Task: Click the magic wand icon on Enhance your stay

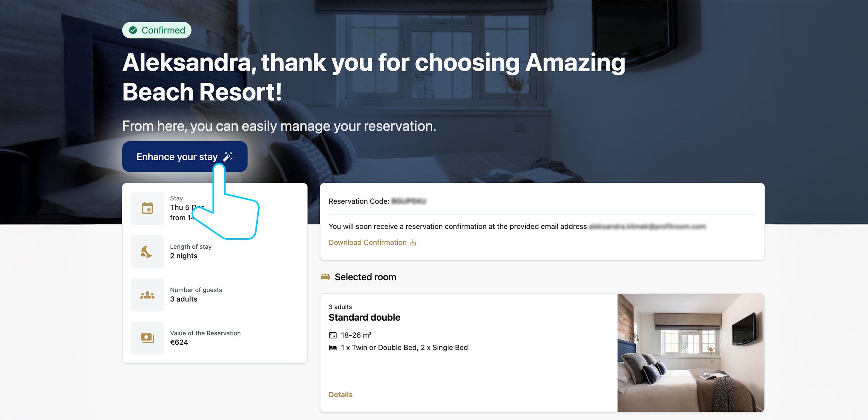Action: coord(228,157)
